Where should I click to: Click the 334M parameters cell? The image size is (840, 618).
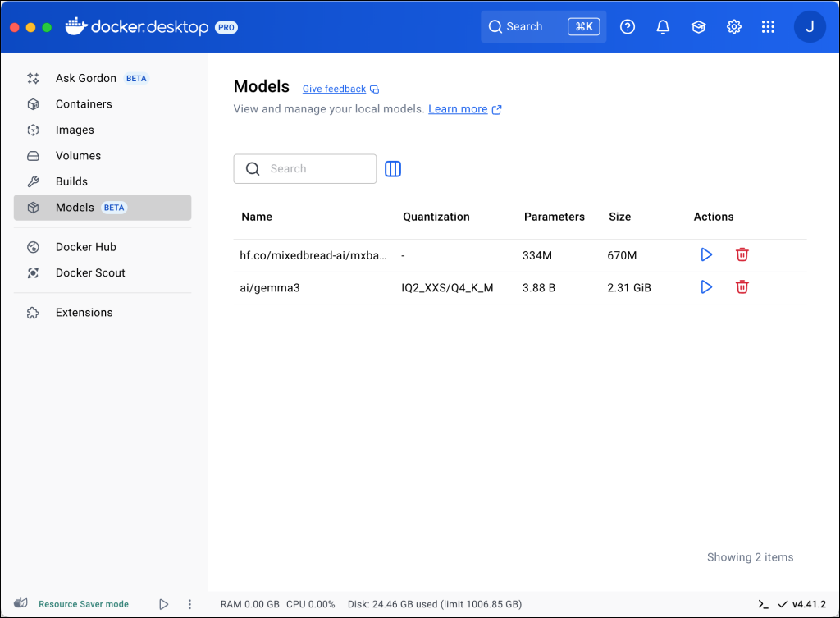537,255
